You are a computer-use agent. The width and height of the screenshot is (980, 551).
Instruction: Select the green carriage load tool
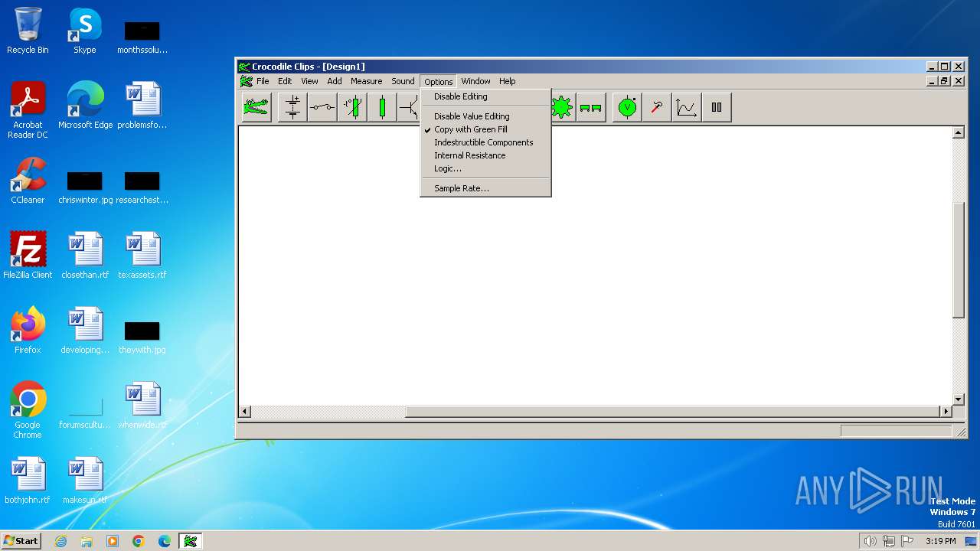click(590, 107)
